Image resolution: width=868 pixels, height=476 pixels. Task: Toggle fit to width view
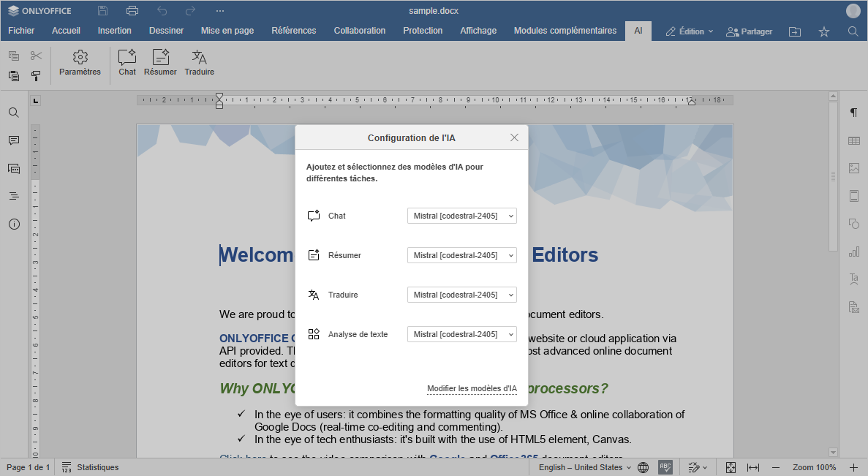pyautogui.click(x=753, y=467)
